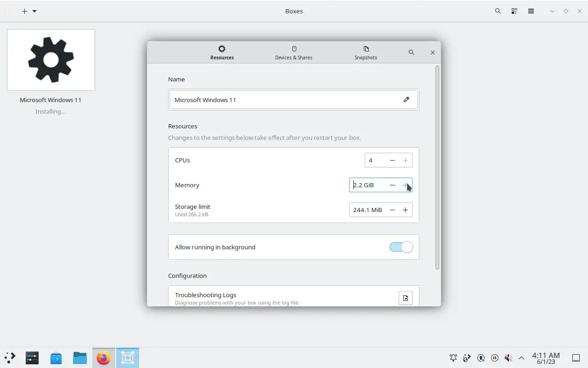This screenshot has width=588, height=368.
Task: Click the Used 266.2 kB text
Action: coord(192,214)
